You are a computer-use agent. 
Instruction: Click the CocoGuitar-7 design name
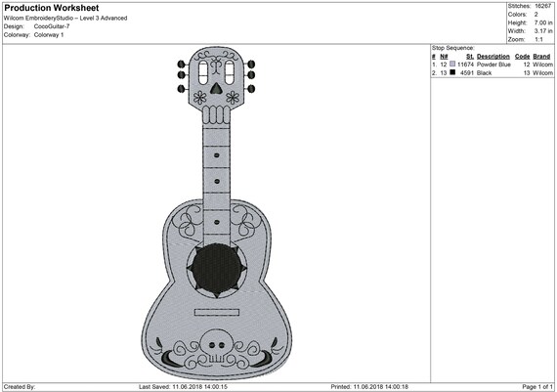[52, 26]
